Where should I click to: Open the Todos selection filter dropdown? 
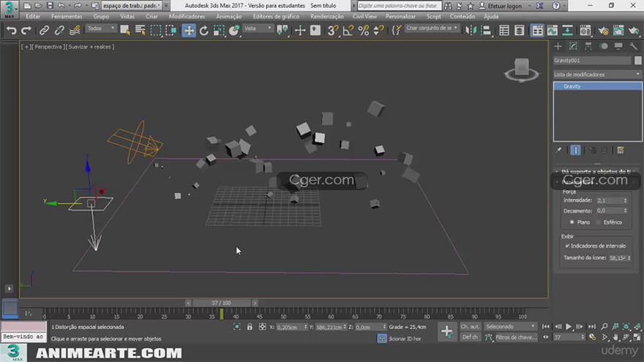coord(101,29)
